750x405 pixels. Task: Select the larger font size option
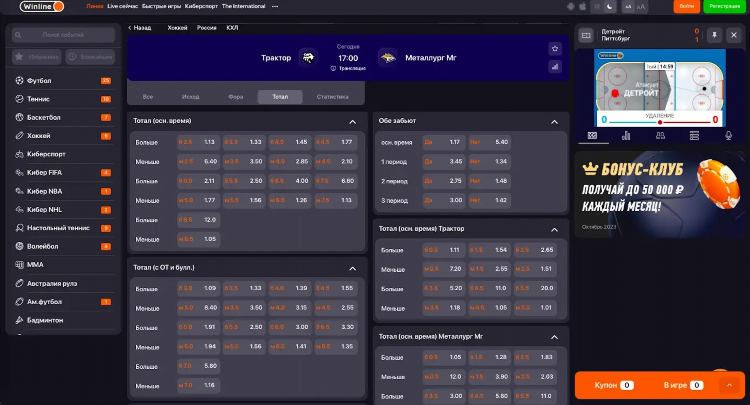coord(641,6)
